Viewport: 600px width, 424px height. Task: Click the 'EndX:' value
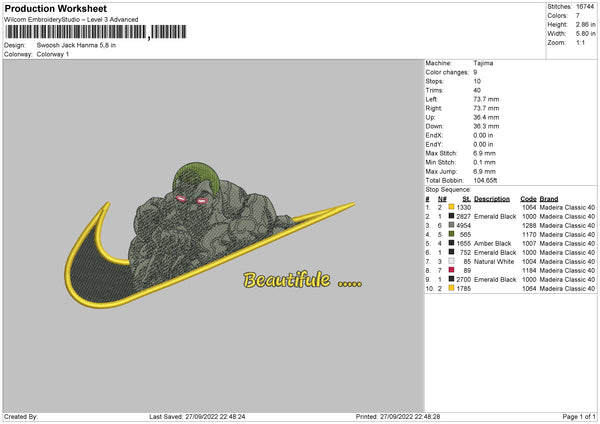pyautogui.click(x=483, y=135)
